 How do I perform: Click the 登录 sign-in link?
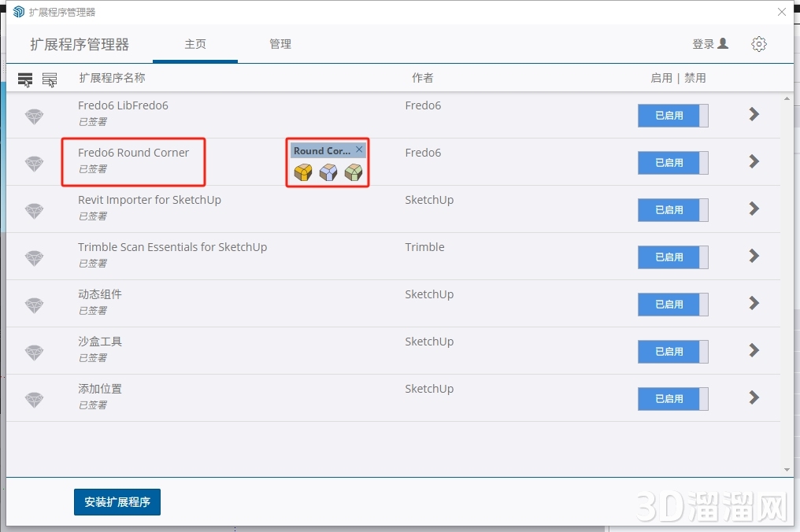click(x=710, y=44)
